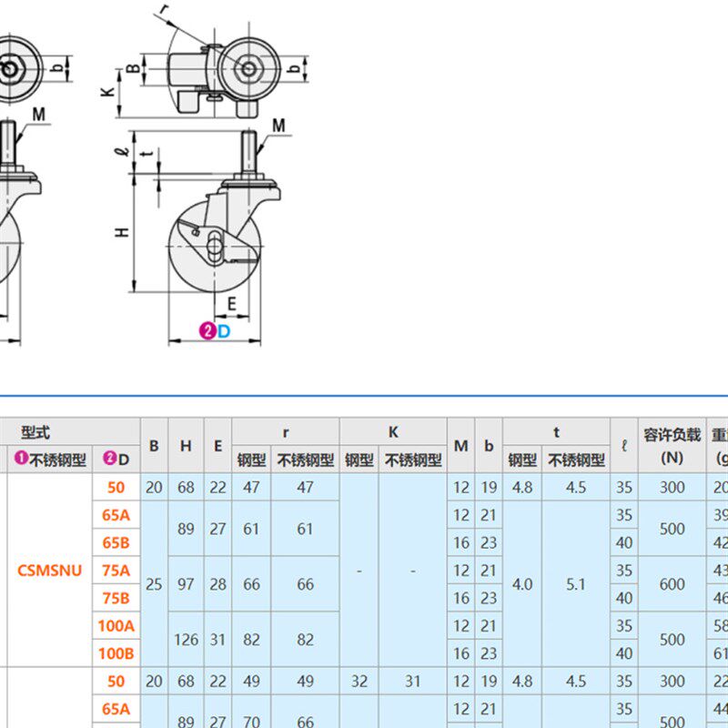Click the H column header in the table
This screenshot has width=728, height=728.
186,446
